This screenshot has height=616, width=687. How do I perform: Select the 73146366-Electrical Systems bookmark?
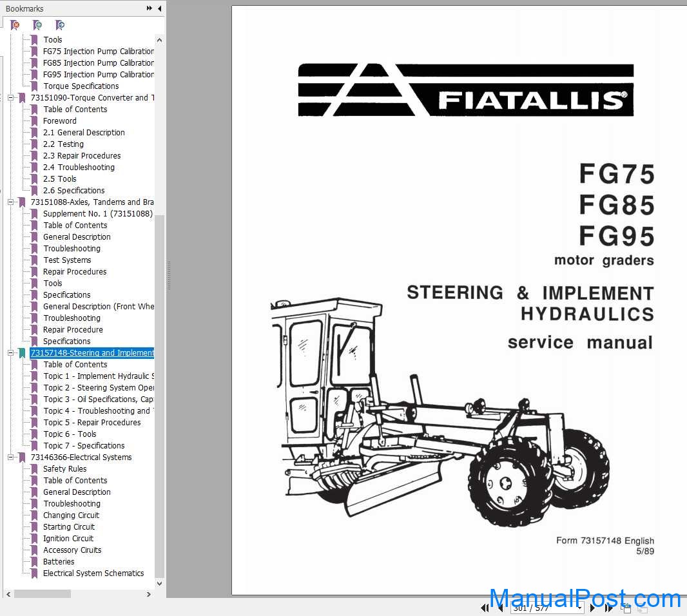click(81, 457)
